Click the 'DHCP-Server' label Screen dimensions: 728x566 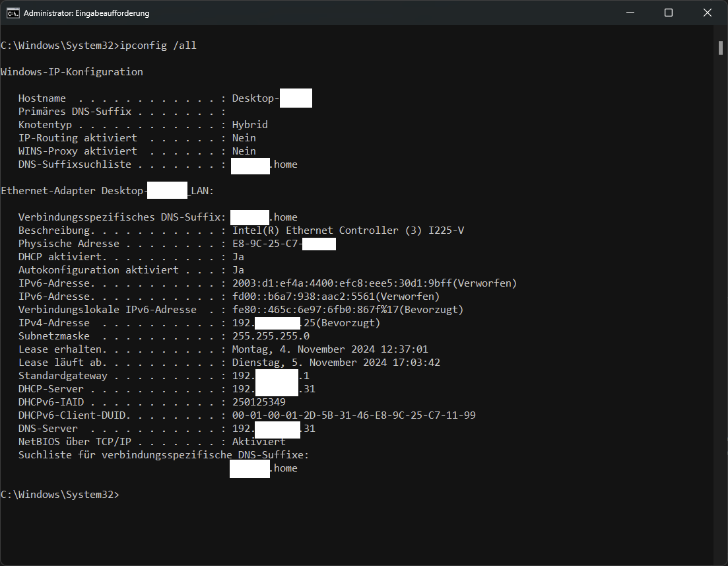[51, 389]
